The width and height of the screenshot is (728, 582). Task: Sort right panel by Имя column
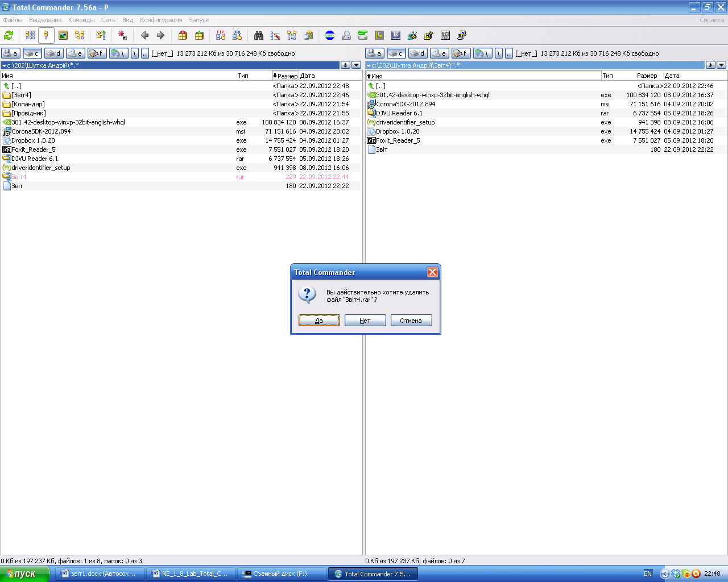pyautogui.click(x=483, y=76)
